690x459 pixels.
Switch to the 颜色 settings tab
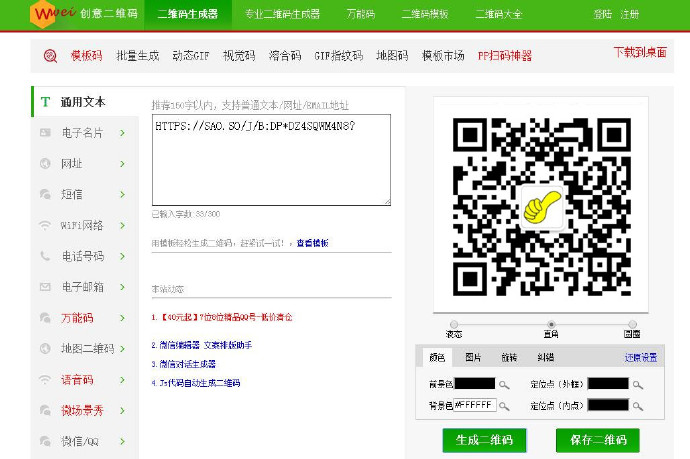(437, 357)
